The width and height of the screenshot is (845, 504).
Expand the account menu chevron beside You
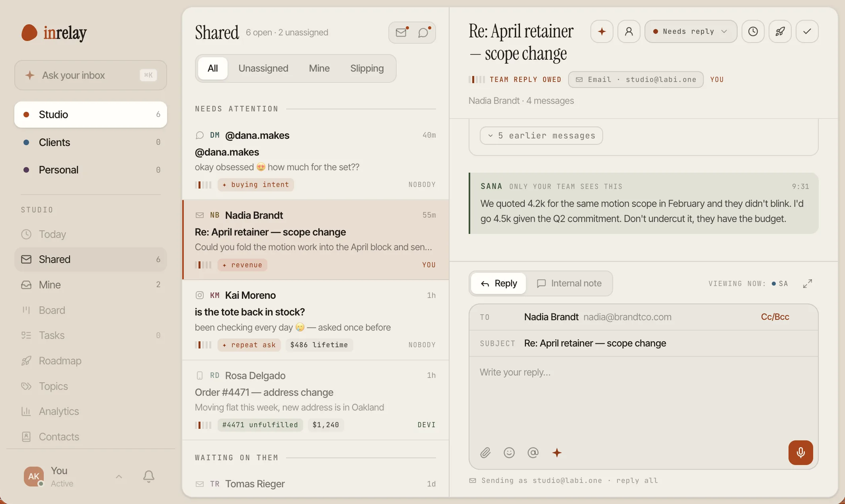[x=119, y=477]
